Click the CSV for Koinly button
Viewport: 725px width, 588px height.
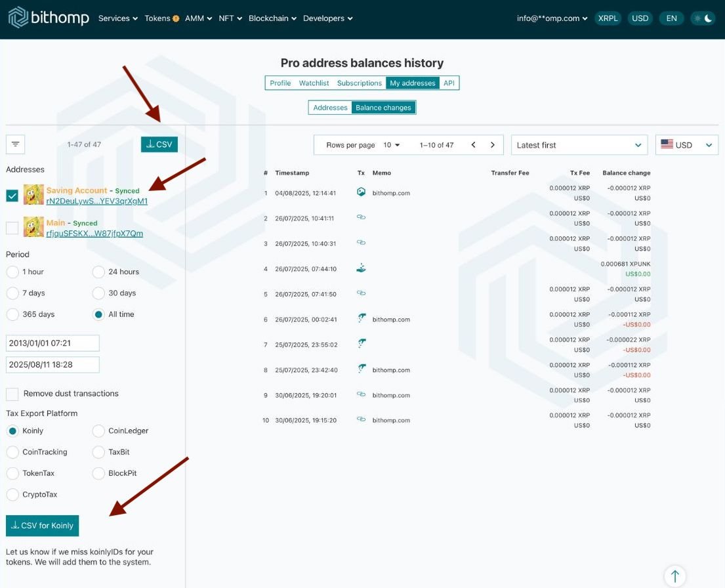(43, 526)
